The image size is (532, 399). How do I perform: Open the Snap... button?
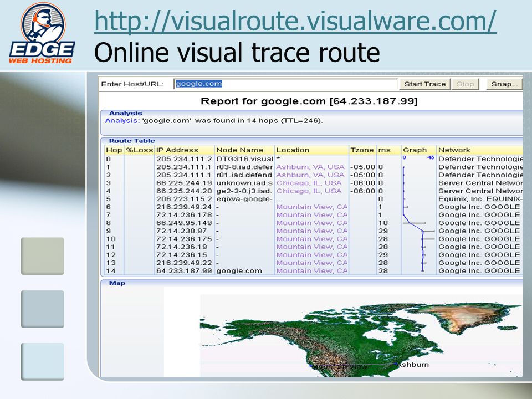(504, 84)
